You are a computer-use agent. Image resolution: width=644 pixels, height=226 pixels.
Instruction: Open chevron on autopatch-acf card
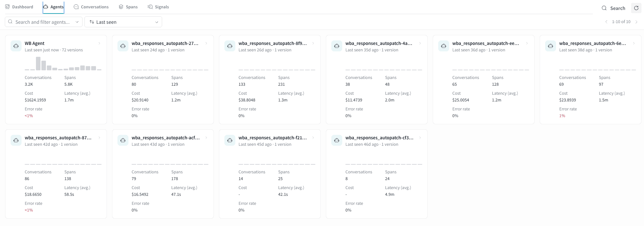[x=206, y=138]
